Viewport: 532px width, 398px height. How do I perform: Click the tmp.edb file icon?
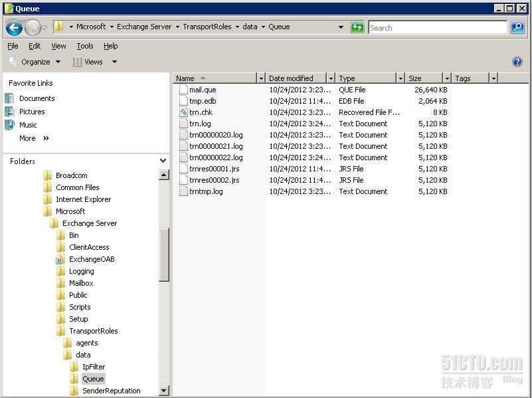[x=183, y=101]
